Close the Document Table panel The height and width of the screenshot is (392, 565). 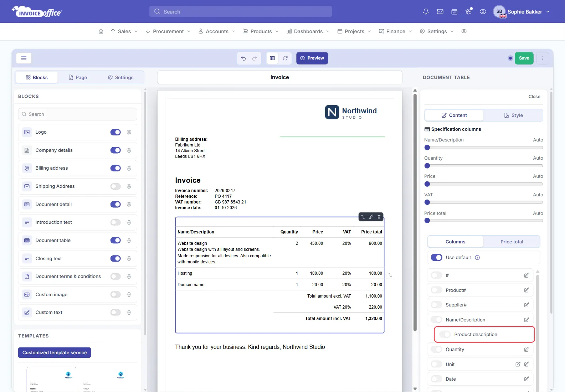click(x=534, y=97)
